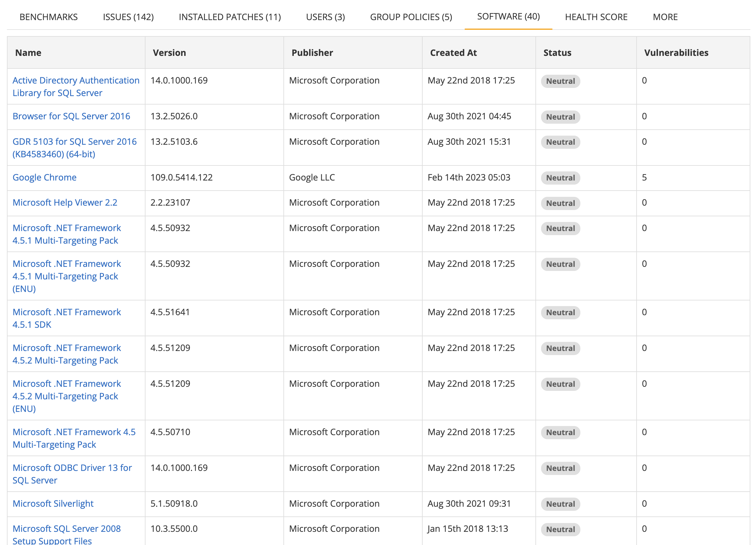Click the Neutral status badge for Google Chrome
This screenshot has width=756, height=545.
pyautogui.click(x=560, y=178)
